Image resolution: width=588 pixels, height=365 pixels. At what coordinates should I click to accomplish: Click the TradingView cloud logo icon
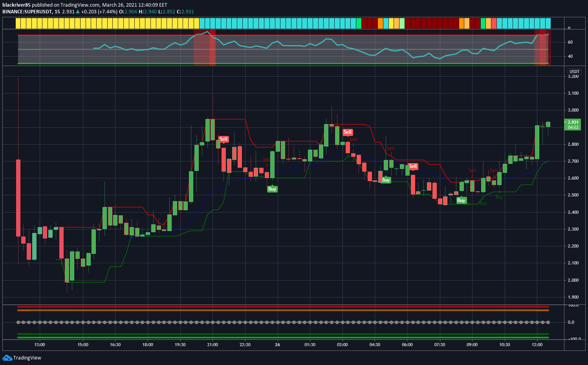tap(7, 358)
